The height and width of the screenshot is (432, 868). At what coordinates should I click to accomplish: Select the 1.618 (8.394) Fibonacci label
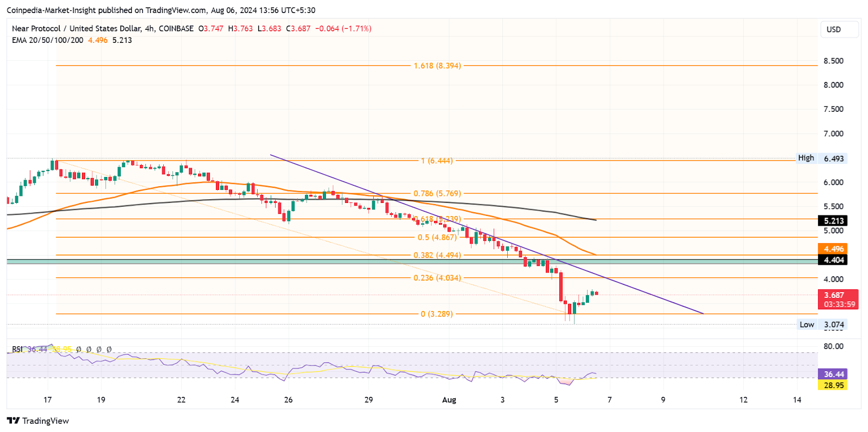437,66
